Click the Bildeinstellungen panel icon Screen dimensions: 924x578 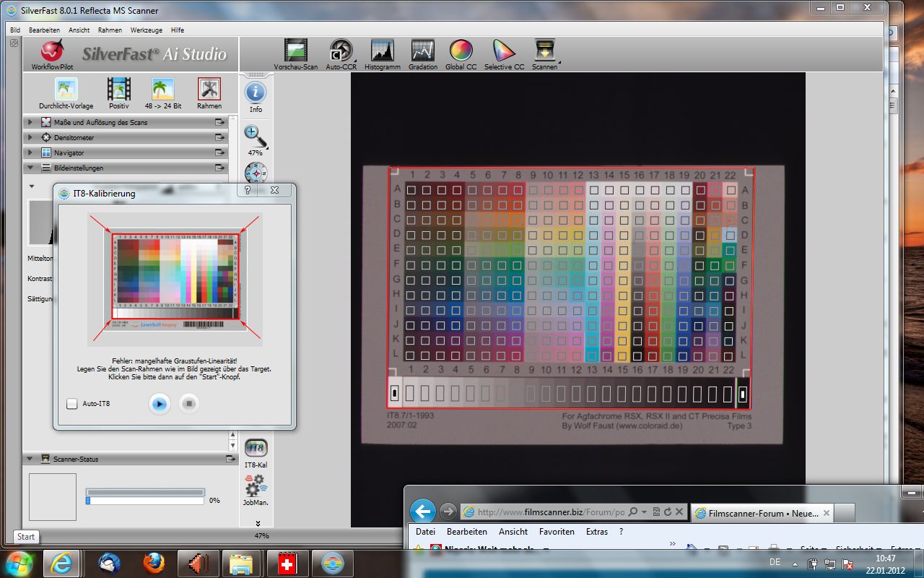[46, 168]
